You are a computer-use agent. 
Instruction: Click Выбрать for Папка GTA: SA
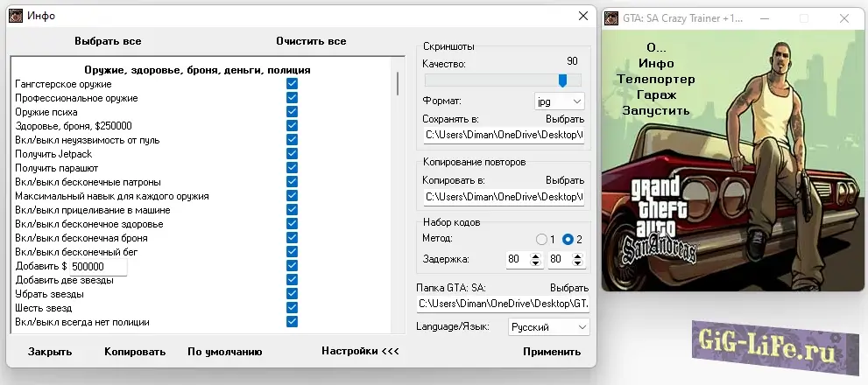569,288
